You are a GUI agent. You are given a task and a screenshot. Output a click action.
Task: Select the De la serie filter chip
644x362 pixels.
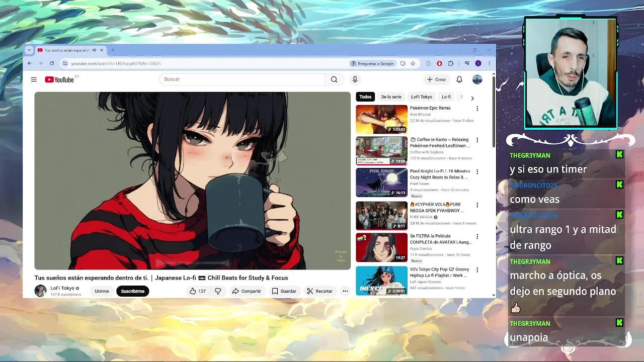pos(391,97)
